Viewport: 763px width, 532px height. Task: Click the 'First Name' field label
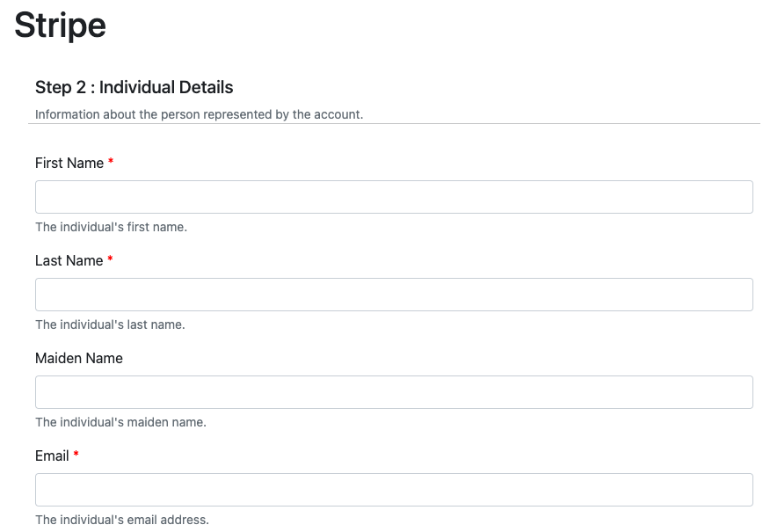[69, 163]
